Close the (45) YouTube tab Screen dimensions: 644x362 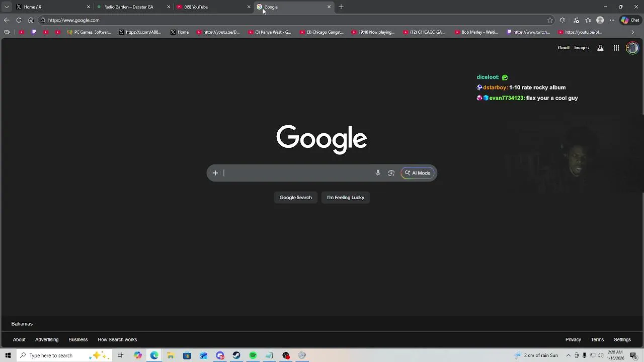(249, 7)
